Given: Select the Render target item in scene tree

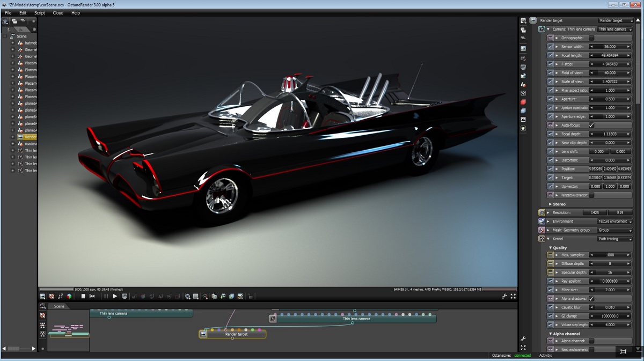Looking at the screenshot, I should click(x=26, y=137).
